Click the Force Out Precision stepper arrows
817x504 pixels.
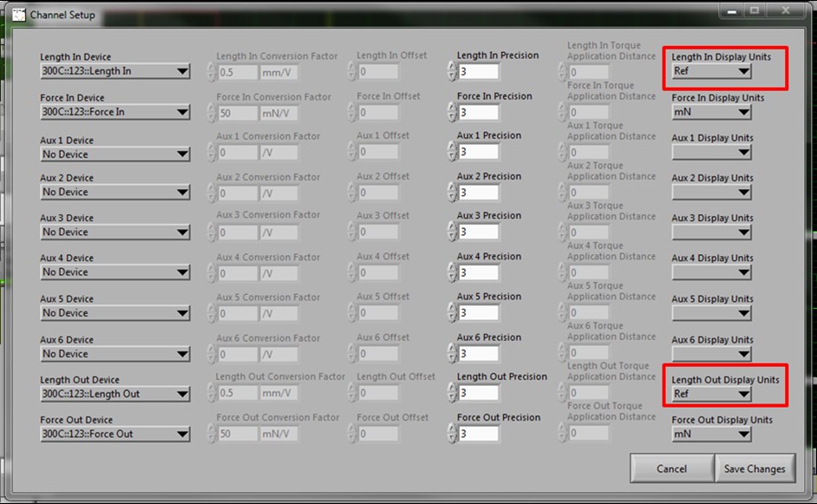[x=452, y=434]
